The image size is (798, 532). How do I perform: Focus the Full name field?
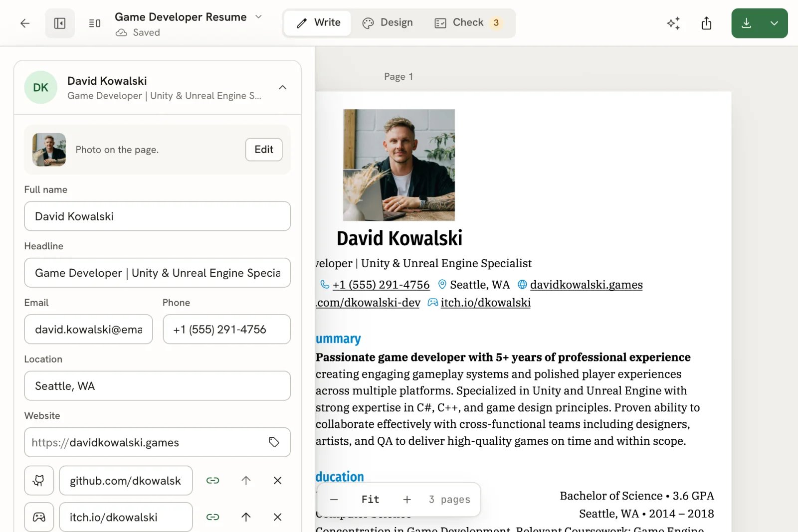(157, 216)
